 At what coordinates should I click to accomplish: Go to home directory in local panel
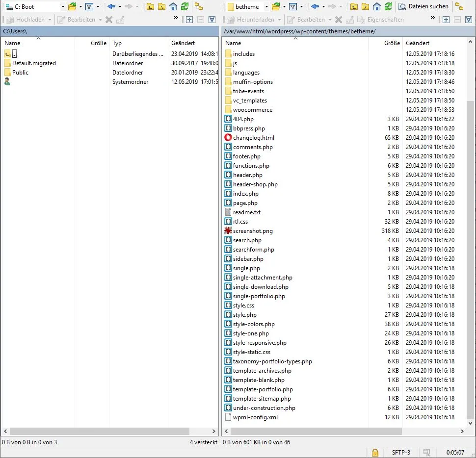click(x=173, y=6)
